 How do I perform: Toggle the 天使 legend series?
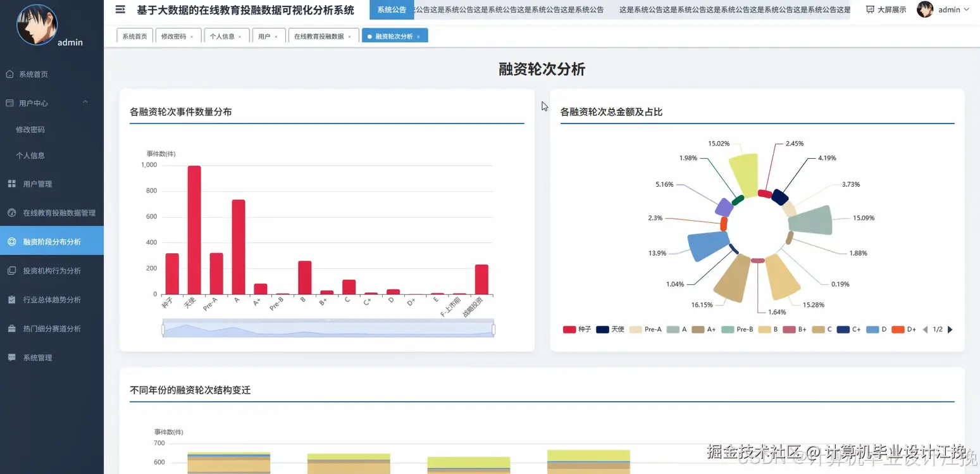(610, 330)
